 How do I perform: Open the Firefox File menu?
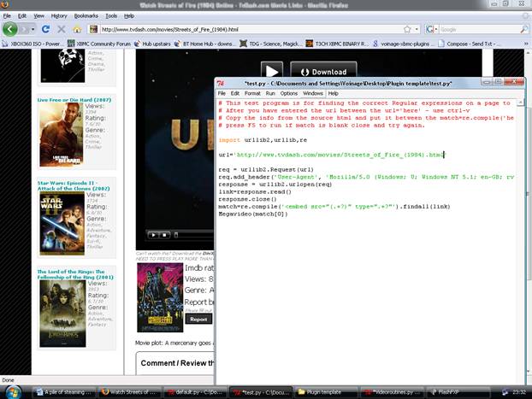point(7,16)
